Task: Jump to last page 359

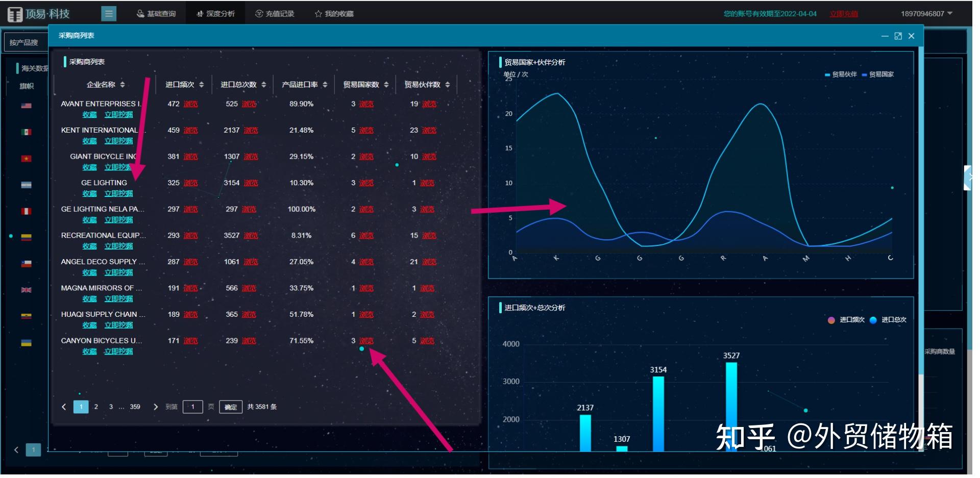Action: tap(135, 407)
